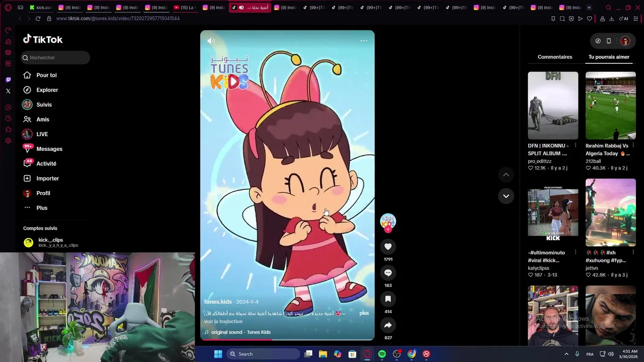The image size is (644, 362).
Task: Open Messages in the sidebar
Action: pyautogui.click(x=49, y=149)
